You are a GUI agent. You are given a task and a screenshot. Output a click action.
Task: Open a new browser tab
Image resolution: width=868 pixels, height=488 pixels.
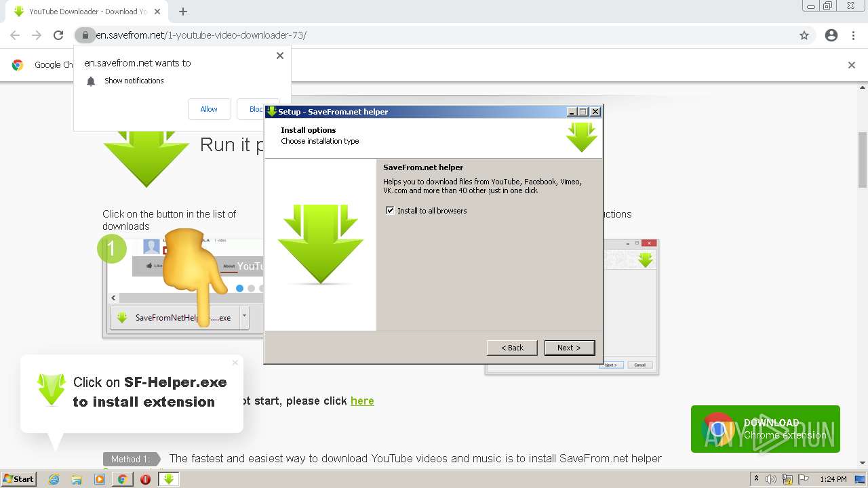click(183, 12)
